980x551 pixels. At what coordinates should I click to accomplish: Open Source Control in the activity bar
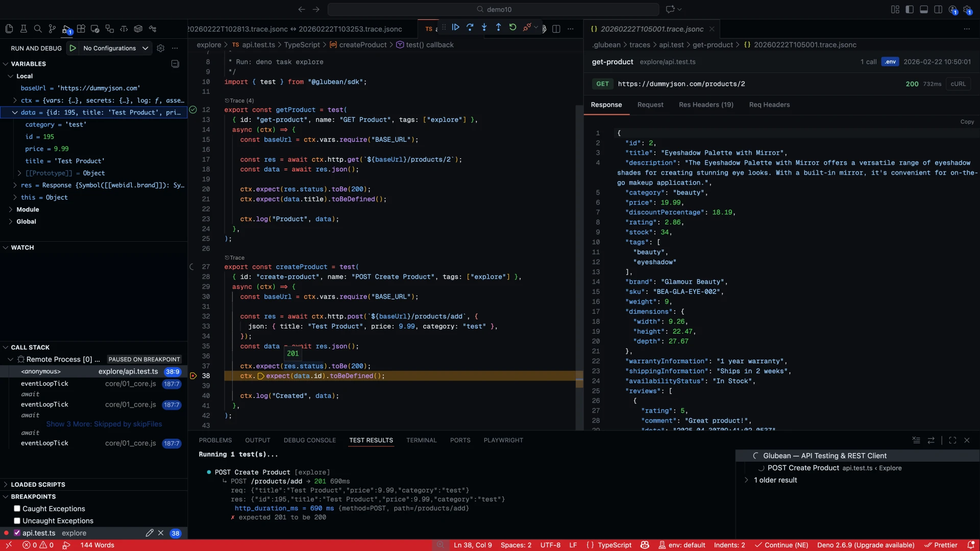[53, 29]
